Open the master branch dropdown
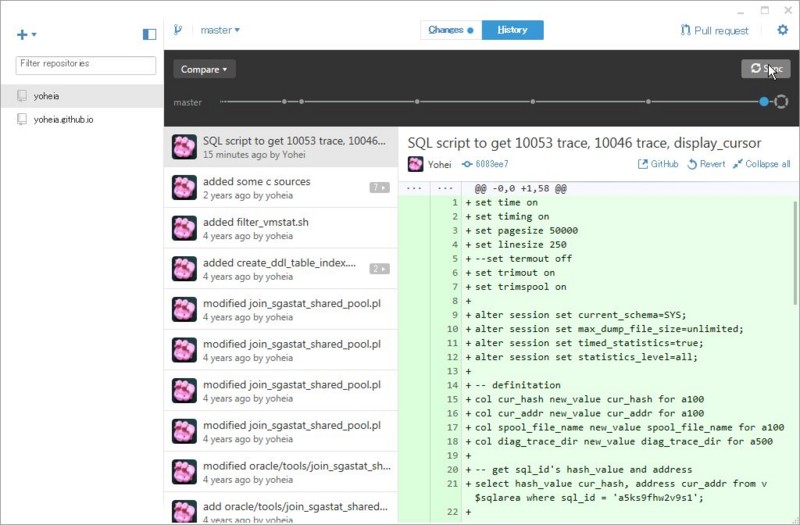800x525 pixels. tap(220, 30)
